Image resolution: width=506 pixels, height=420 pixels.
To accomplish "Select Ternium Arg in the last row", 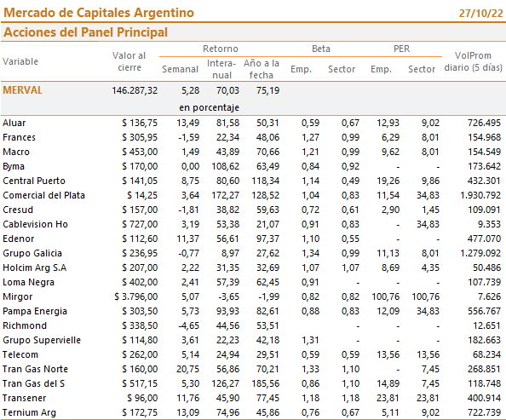I will click(x=29, y=412).
